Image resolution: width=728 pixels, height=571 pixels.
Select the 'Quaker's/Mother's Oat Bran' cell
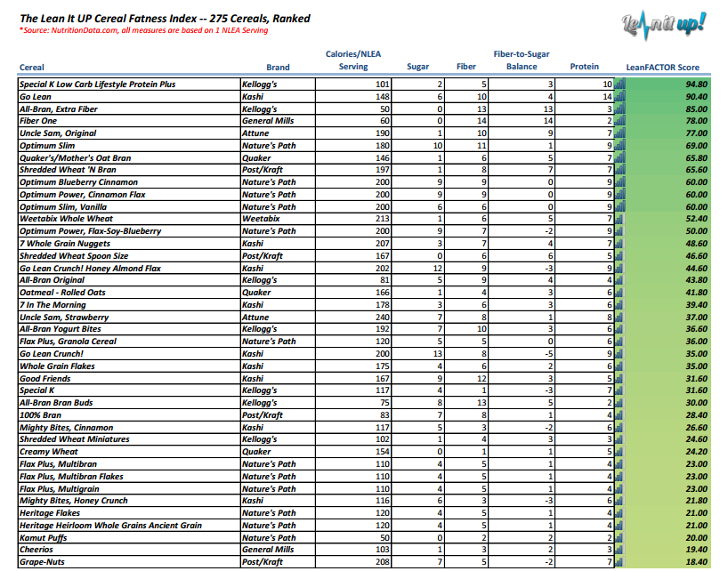(x=130, y=157)
